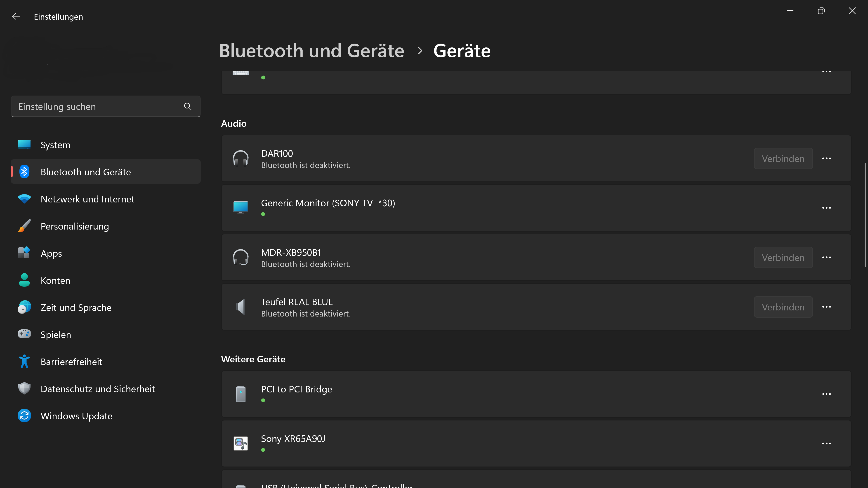The width and height of the screenshot is (868, 488).
Task: Click the search magnifier icon
Action: click(x=188, y=106)
